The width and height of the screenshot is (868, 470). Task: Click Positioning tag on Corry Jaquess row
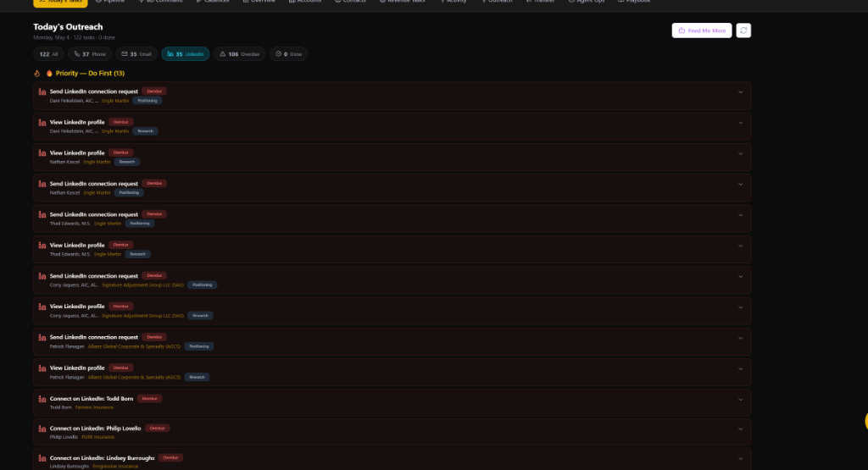pos(202,285)
